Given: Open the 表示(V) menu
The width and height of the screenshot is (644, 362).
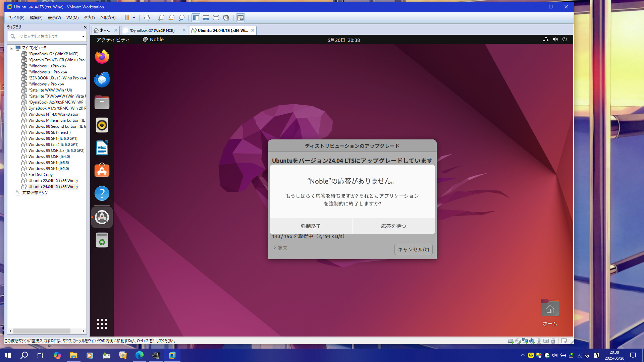Looking at the screenshot, I should click(54, 18).
